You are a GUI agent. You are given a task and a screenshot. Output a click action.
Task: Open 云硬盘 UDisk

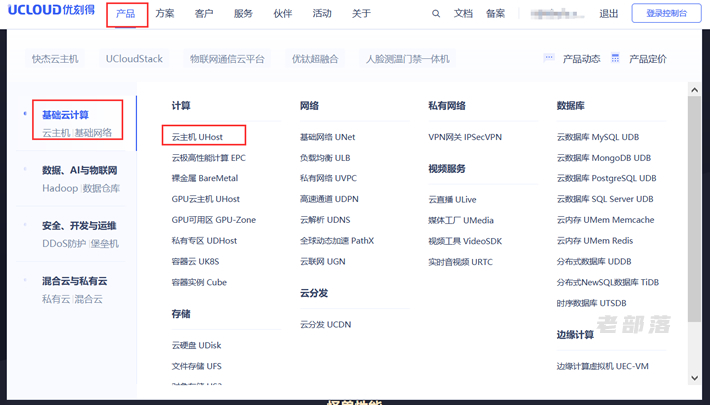pos(196,345)
